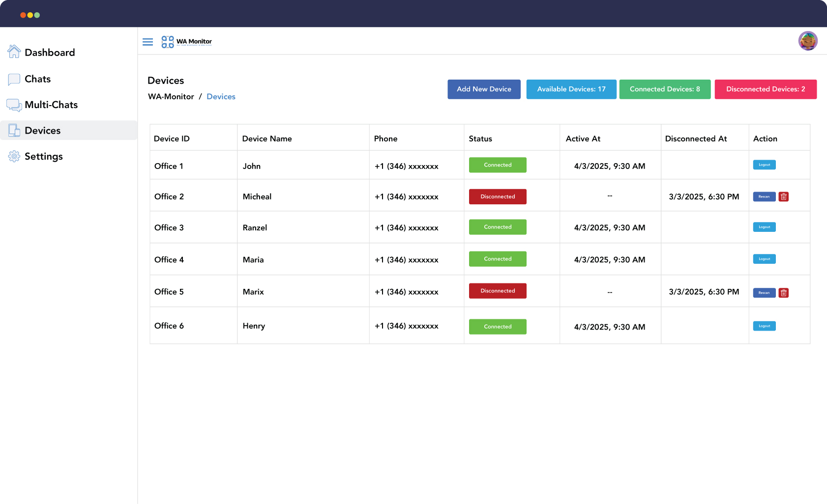Click the WA Monitor logo
The height and width of the screenshot is (504, 827).
point(187,42)
